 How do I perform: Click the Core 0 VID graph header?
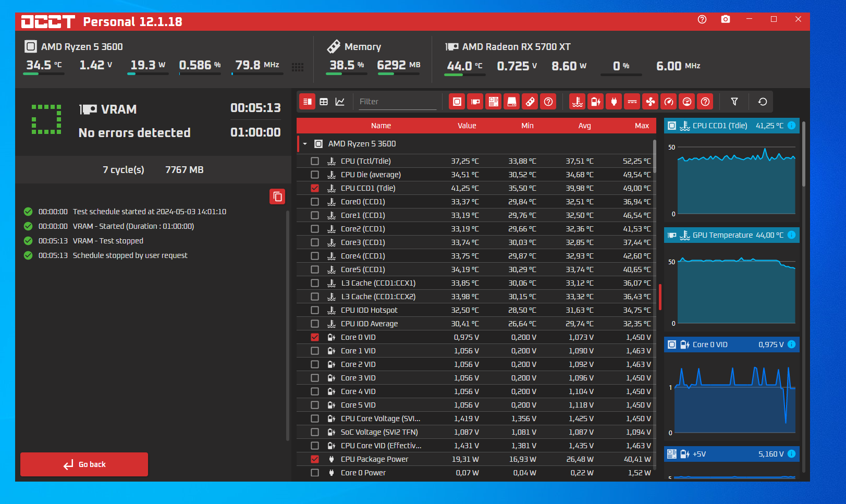point(731,345)
